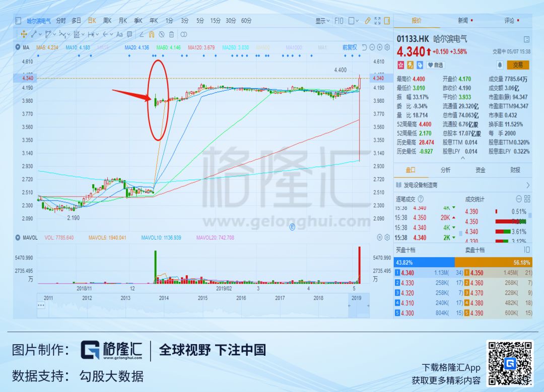This screenshot has height=392, width=544.
Task: Open 成交统计 more options ellipsis icon
Action: 519,199
